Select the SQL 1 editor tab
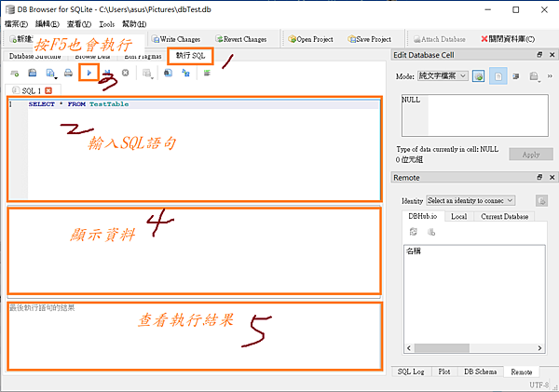The image size is (559, 392). coord(32,90)
